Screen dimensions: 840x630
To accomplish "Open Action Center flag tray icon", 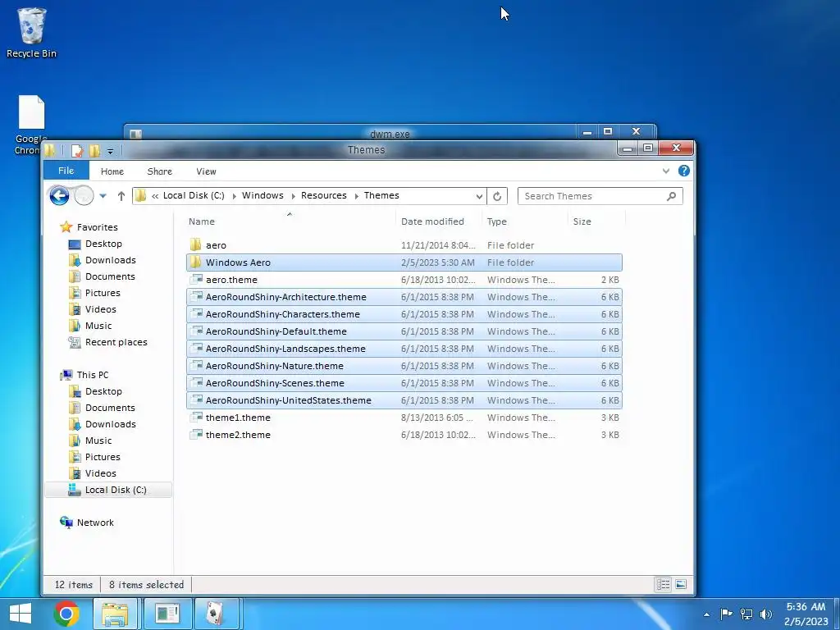I will coord(726,614).
